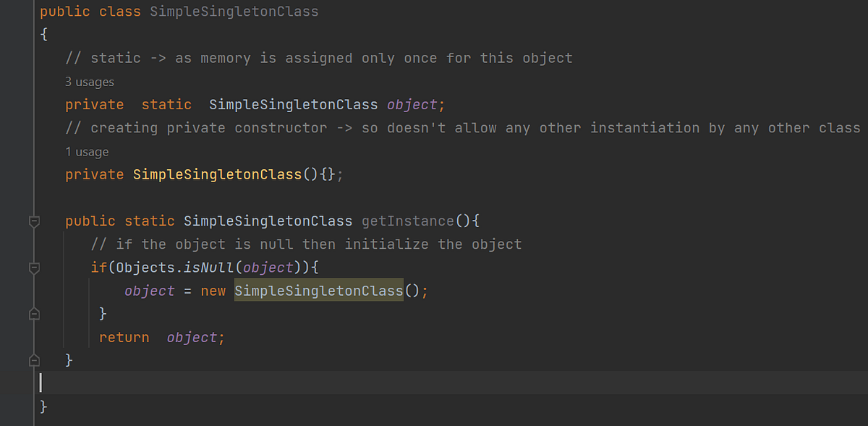The image size is (868, 426).
Task: Click the return keyword inside getInstance
Action: tap(124, 336)
